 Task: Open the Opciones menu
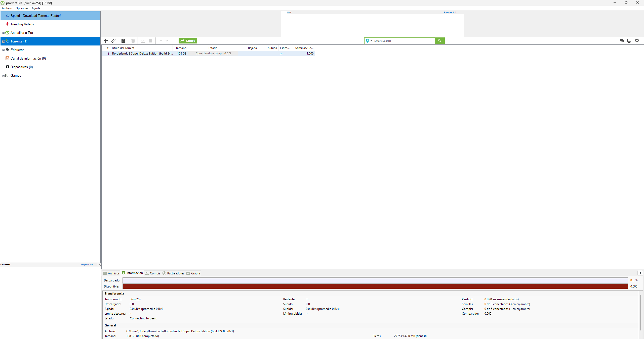[22, 8]
